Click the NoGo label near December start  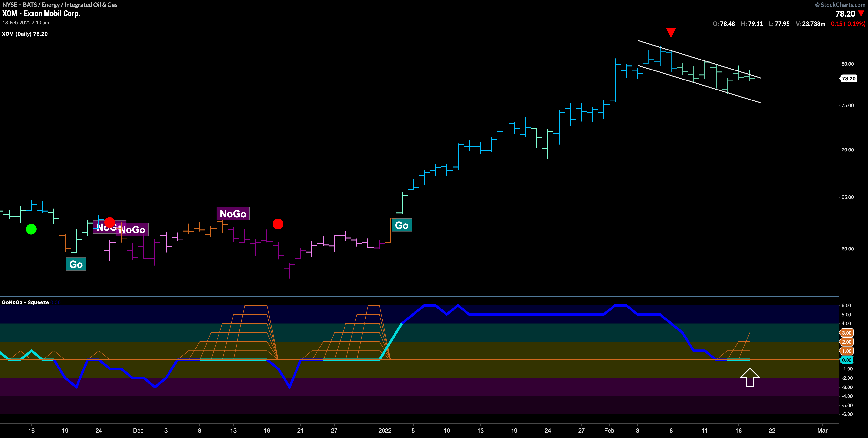[x=132, y=229]
